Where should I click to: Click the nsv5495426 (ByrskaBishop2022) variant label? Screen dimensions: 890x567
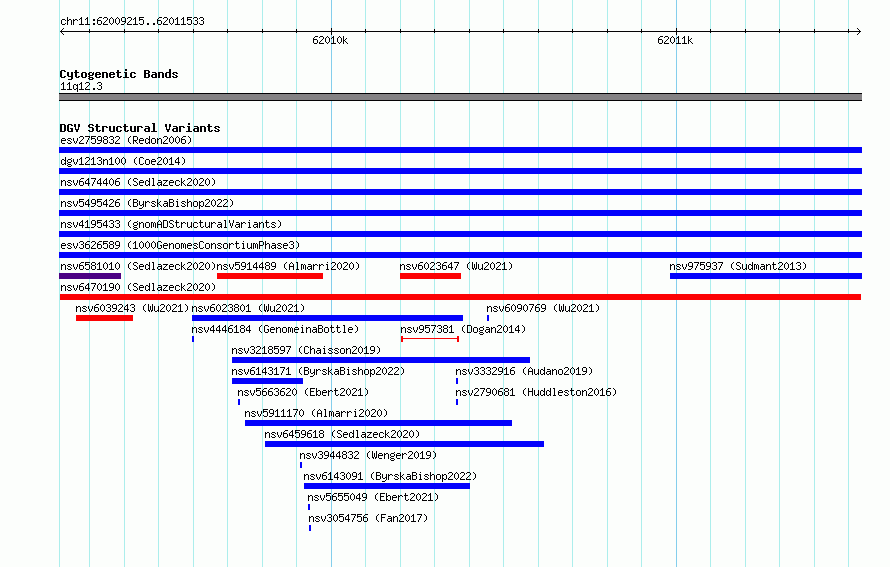click(147, 203)
